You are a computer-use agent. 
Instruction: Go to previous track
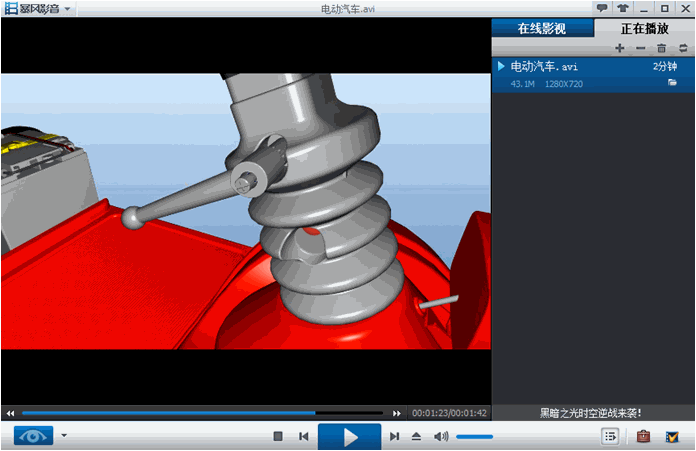[x=304, y=436]
